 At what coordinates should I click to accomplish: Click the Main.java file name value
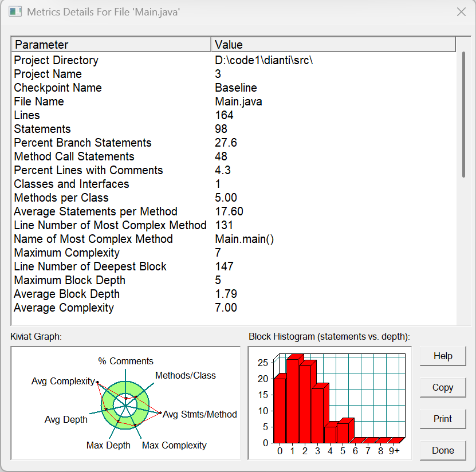[x=238, y=101]
